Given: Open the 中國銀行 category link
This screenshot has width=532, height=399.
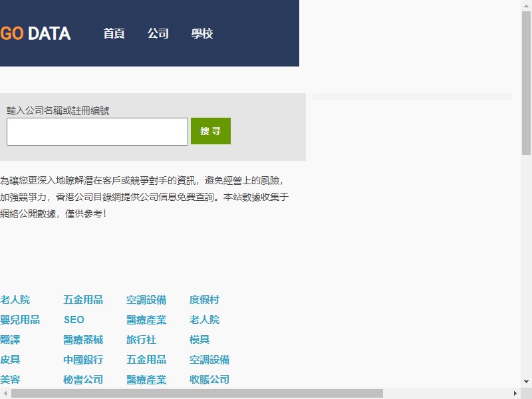Looking at the screenshot, I should pyautogui.click(x=83, y=360).
